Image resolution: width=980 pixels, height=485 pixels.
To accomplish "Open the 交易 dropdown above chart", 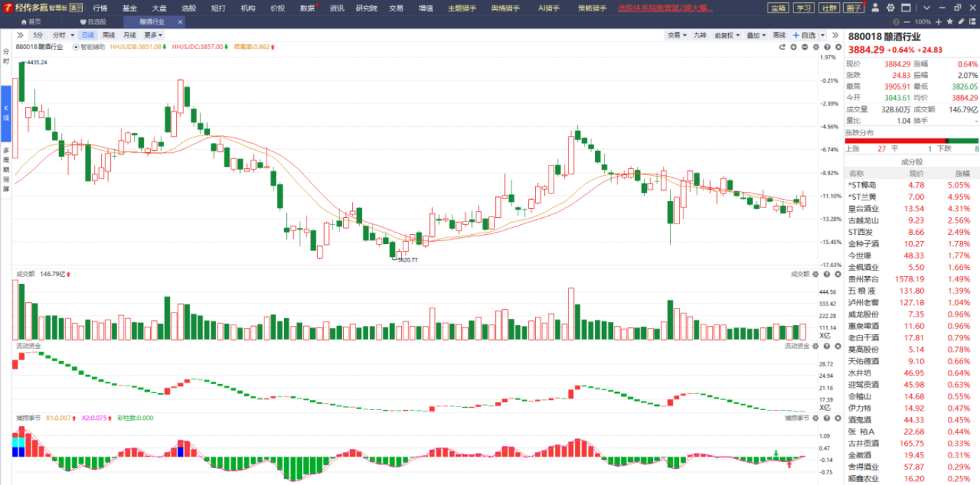I will (x=676, y=35).
